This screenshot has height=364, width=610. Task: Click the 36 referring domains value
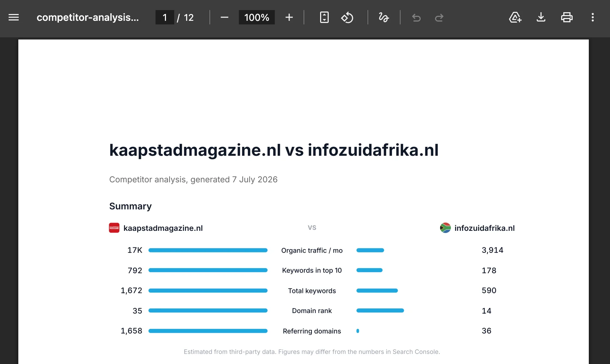(486, 331)
